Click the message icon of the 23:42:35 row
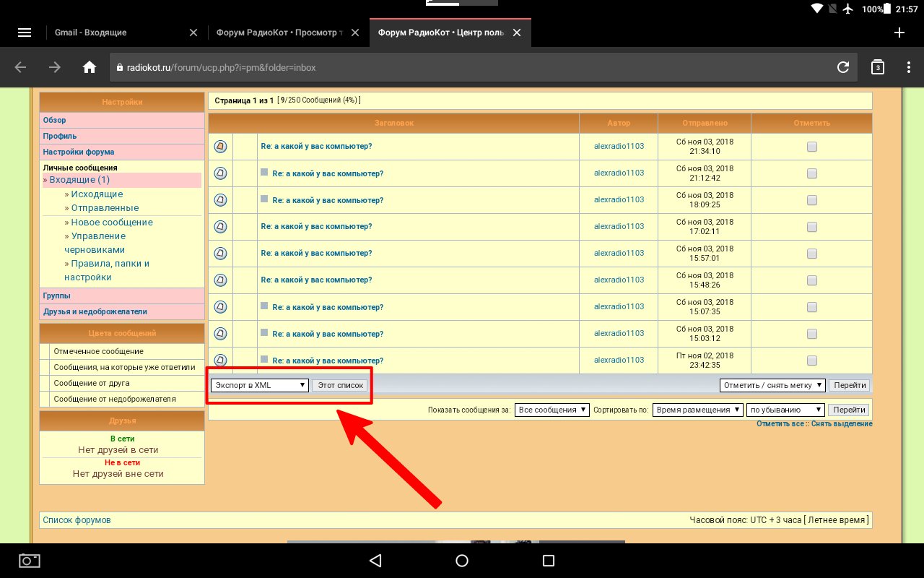 click(x=221, y=361)
